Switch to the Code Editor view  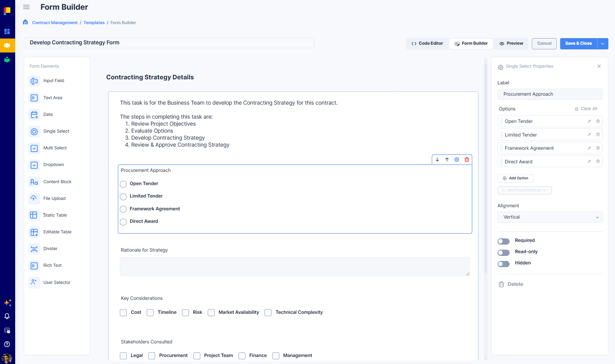(x=427, y=44)
